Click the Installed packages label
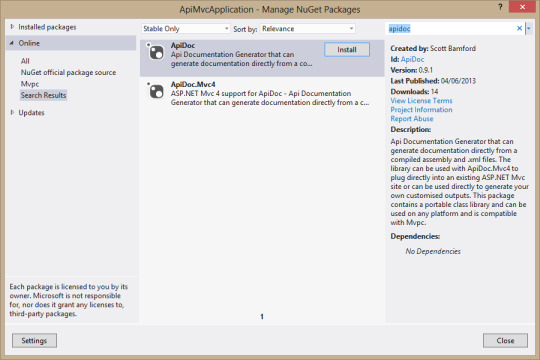The image size is (540, 360). point(47,27)
